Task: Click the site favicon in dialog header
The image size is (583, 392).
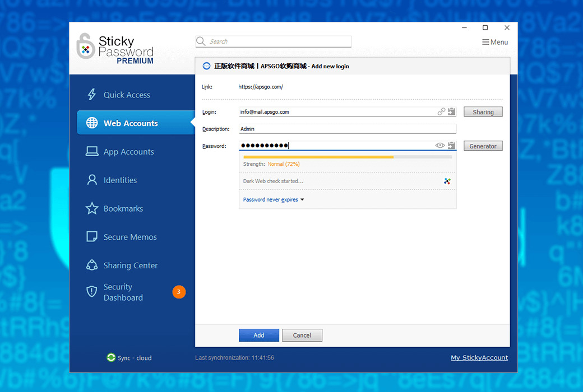Action: coord(206,66)
